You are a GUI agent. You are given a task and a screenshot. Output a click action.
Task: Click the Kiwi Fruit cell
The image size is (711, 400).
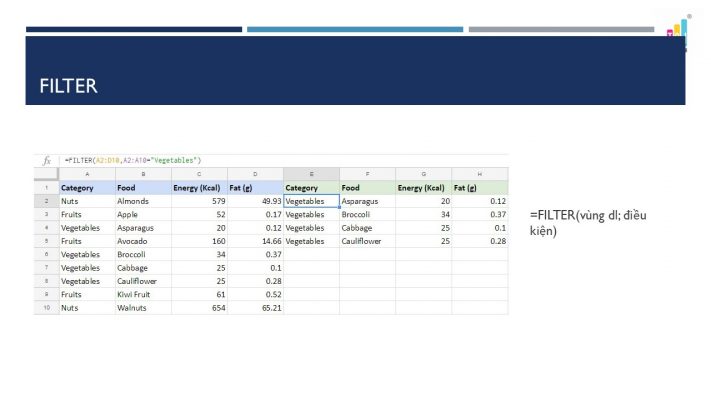[x=142, y=295]
